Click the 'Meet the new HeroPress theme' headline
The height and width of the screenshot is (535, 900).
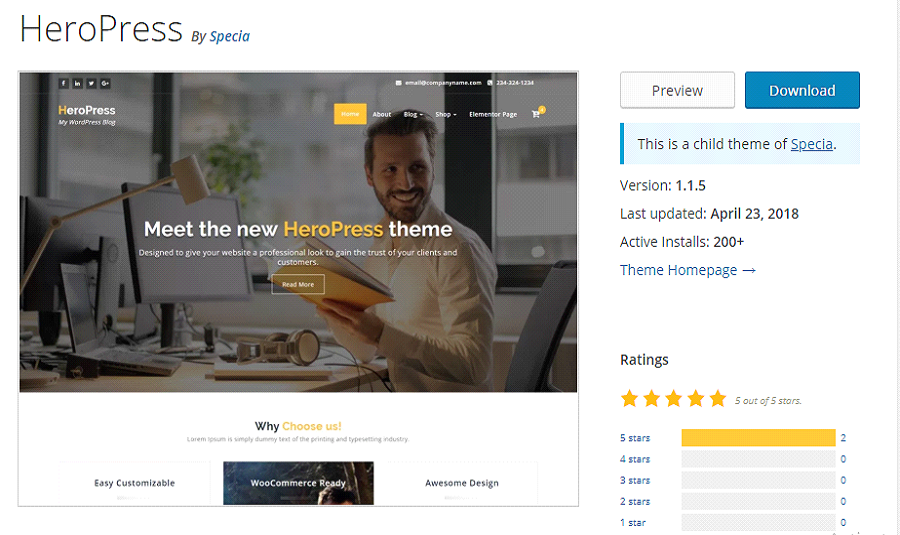pos(298,229)
